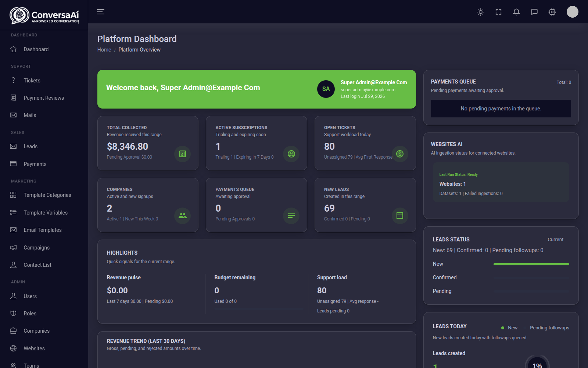Click the Leads envelope icon
The image size is (588, 368).
click(x=13, y=146)
